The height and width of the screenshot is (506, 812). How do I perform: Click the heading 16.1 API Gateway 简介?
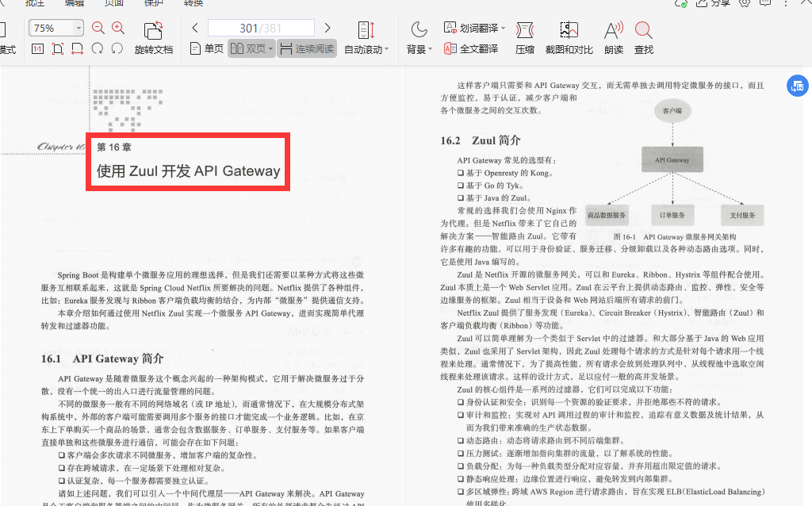[x=102, y=358]
